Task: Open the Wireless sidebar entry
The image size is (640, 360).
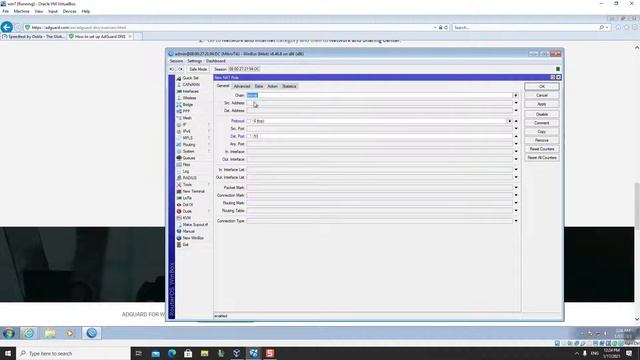Action: click(x=189, y=98)
